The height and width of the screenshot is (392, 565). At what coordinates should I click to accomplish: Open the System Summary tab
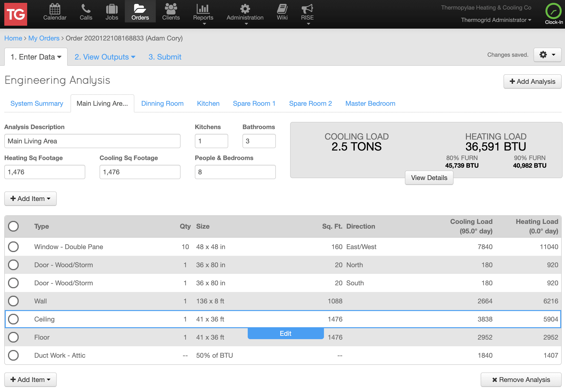coord(37,103)
